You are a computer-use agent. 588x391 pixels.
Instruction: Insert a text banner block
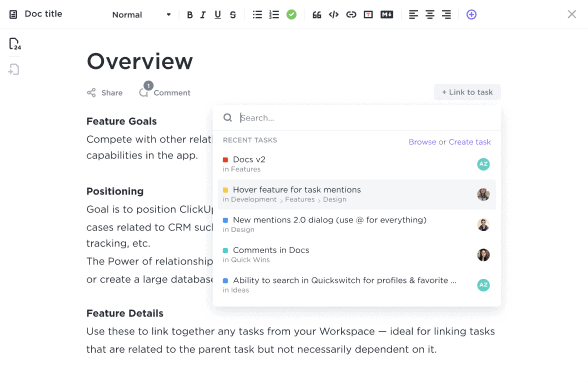click(x=368, y=15)
